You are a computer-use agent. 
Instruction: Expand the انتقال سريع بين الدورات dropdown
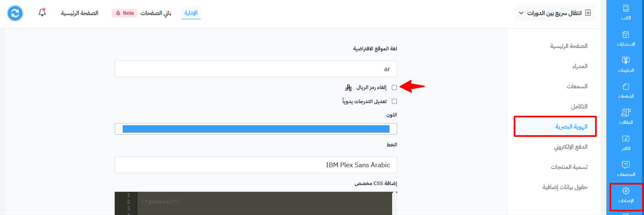pyautogui.click(x=555, y=13)
